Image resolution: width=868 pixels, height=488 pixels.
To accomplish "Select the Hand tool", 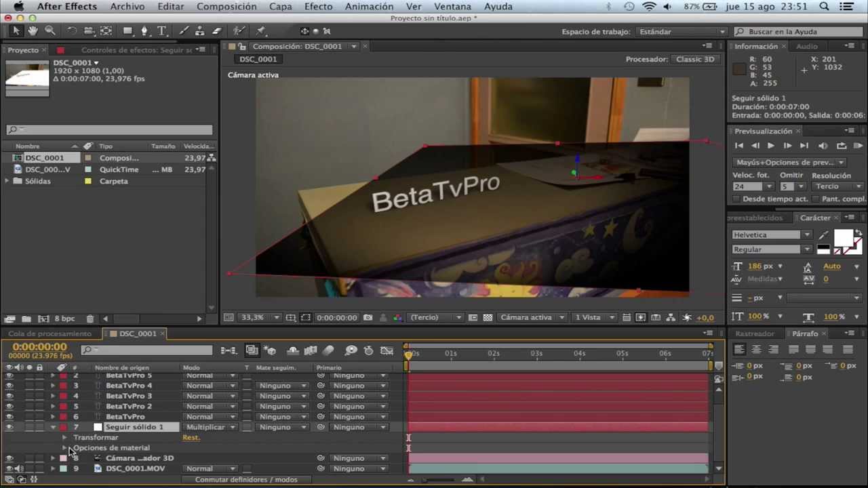I will click(33, 31).
